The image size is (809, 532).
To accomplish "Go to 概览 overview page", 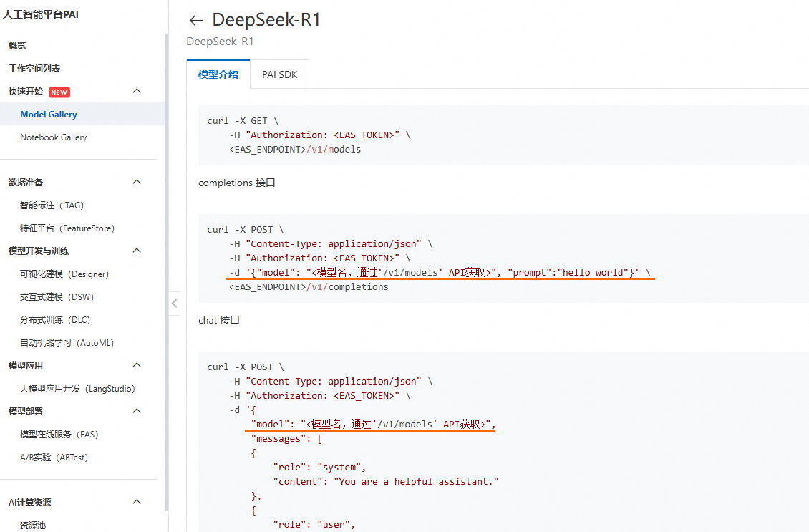I will click(17, 46).
